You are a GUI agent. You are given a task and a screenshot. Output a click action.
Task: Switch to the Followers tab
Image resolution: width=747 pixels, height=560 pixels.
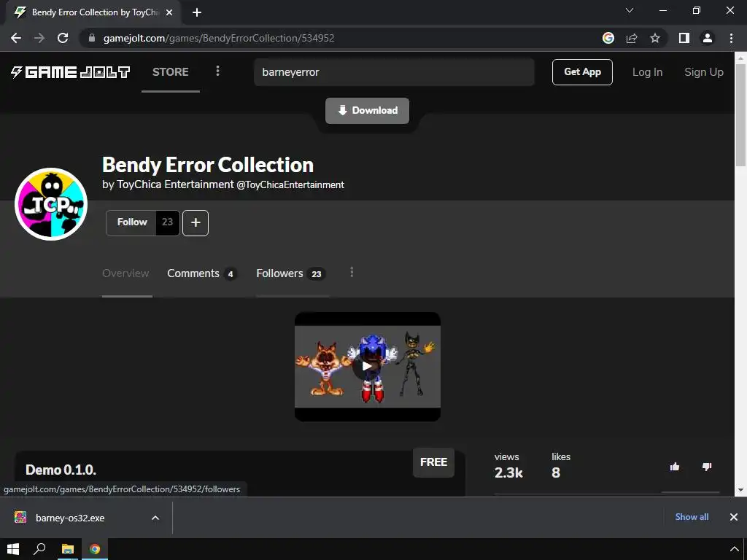pyautogui.click(x=290, y=273)
